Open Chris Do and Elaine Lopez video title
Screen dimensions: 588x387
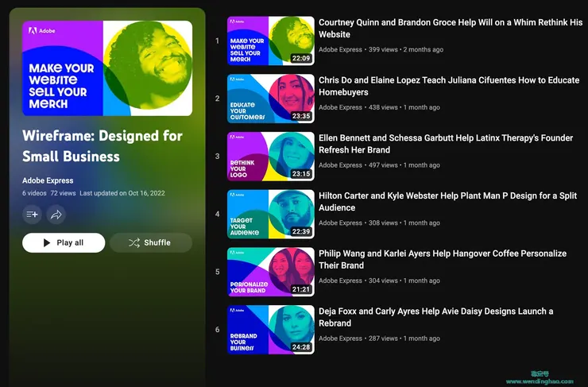pyautogui.click(x=449, y=86)
